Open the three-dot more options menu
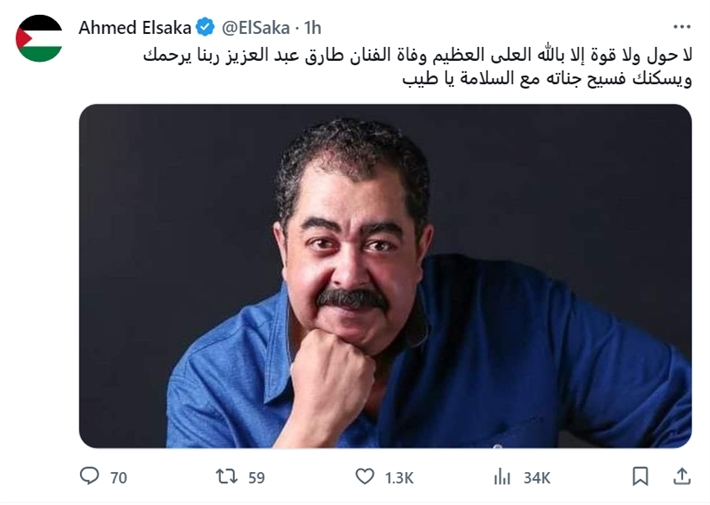 click(681, 27)
